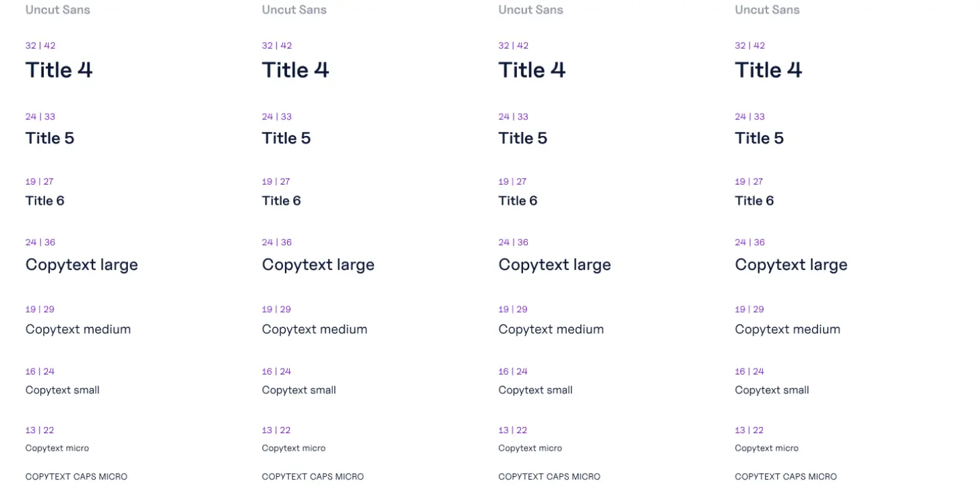
Task: Click Copytext micro in third column
Action: (530, 448)
